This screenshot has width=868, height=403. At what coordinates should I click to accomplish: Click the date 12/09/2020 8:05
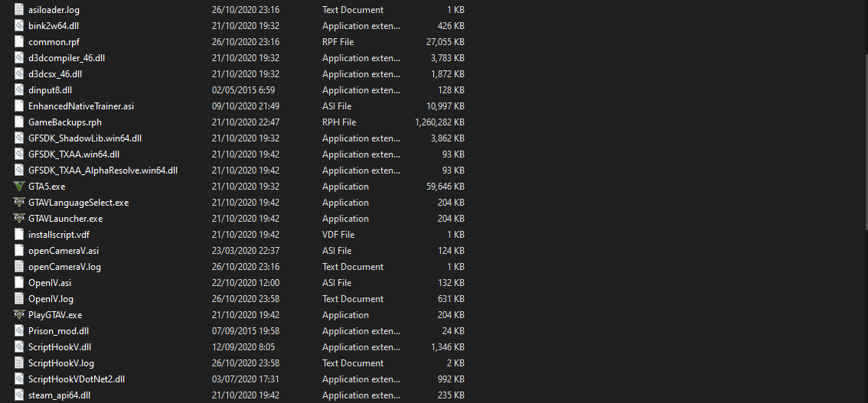point(243,346)
